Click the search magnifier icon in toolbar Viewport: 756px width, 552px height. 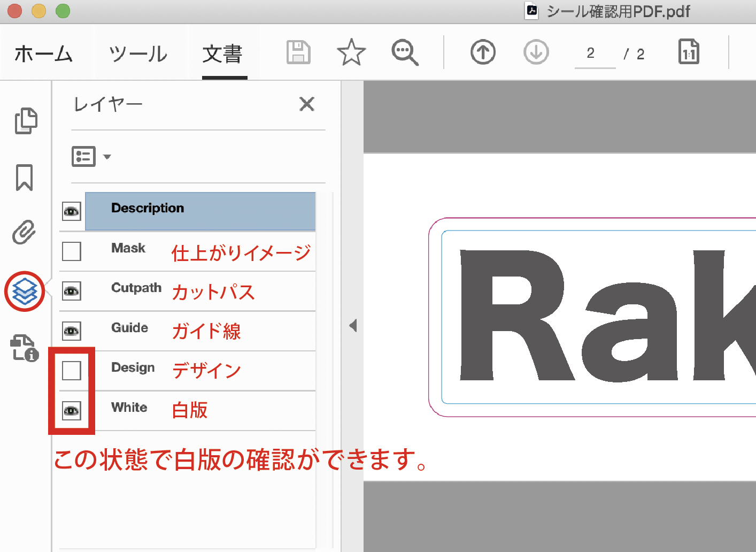[405, 52]
